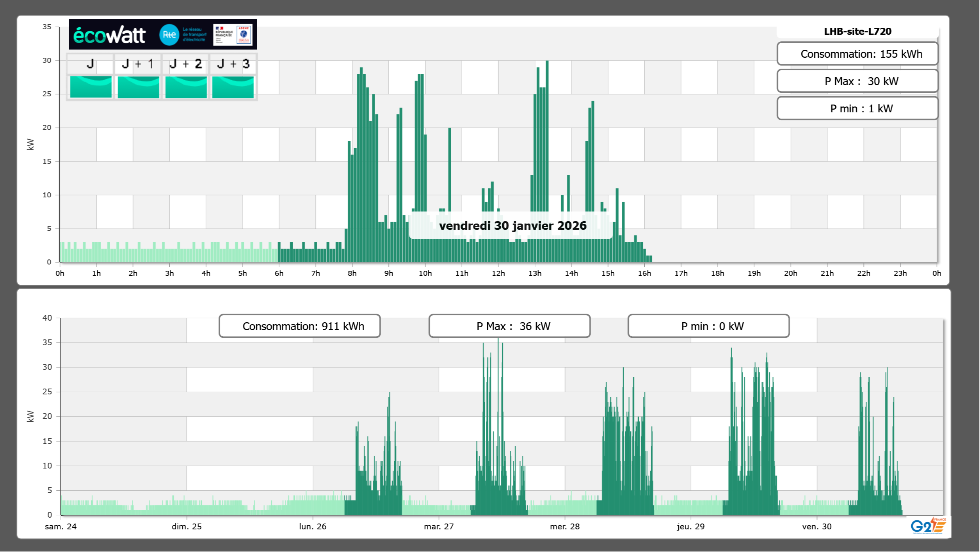Click the 13h marker on daily axis

tap(535, 273)
